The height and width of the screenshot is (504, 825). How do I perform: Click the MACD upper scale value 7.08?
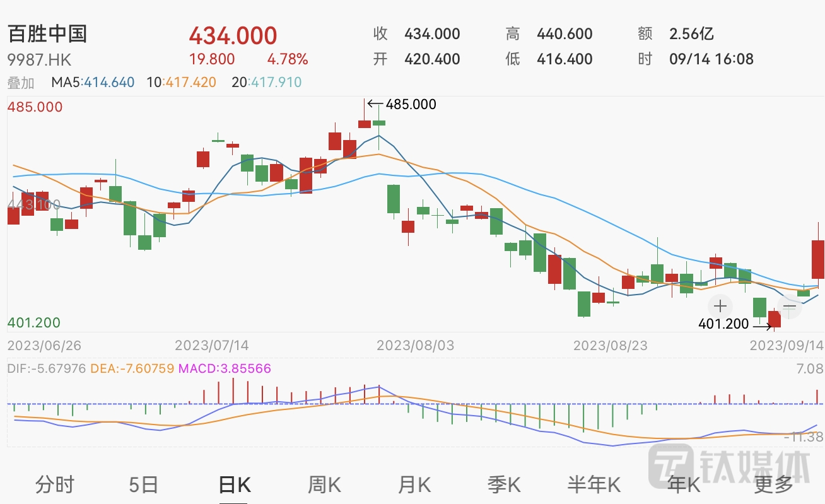coord(810,368)
